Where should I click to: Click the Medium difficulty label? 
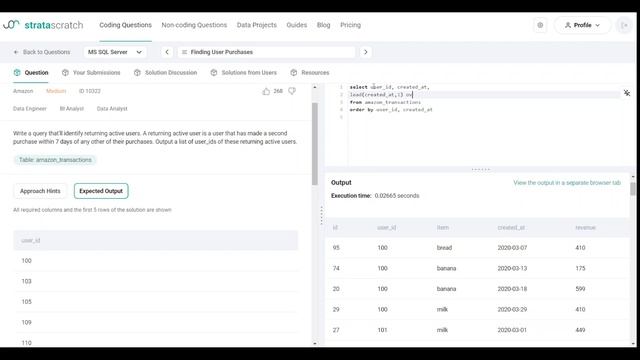[x=56, y=91]
